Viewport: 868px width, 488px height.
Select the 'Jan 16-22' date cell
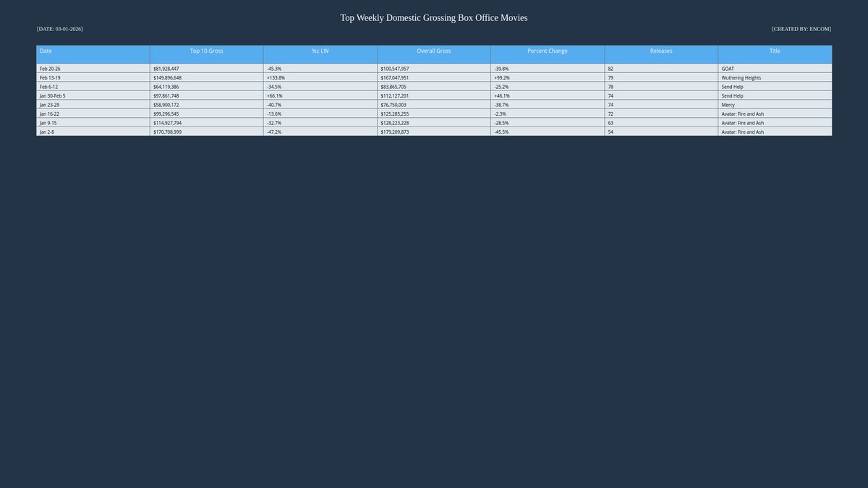click(93, 114)
